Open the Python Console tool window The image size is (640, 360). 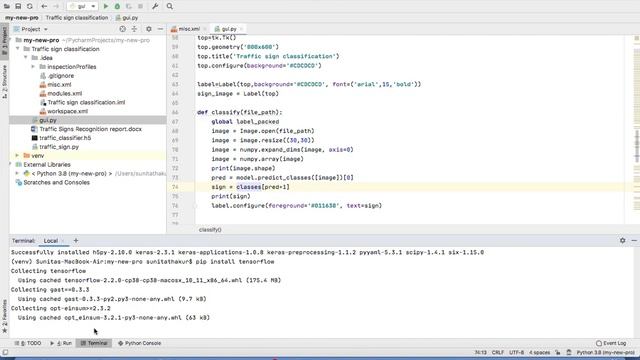click(x=140, y=343)
